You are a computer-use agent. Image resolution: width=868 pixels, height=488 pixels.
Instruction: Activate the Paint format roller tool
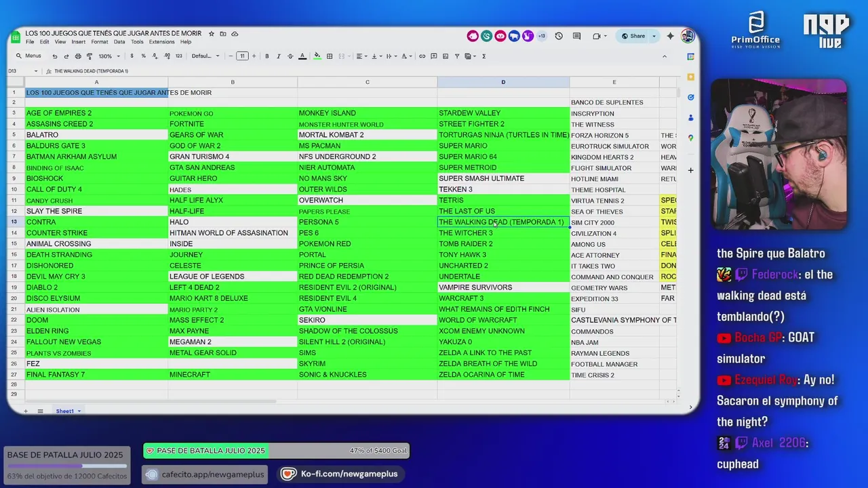(88, 56)
